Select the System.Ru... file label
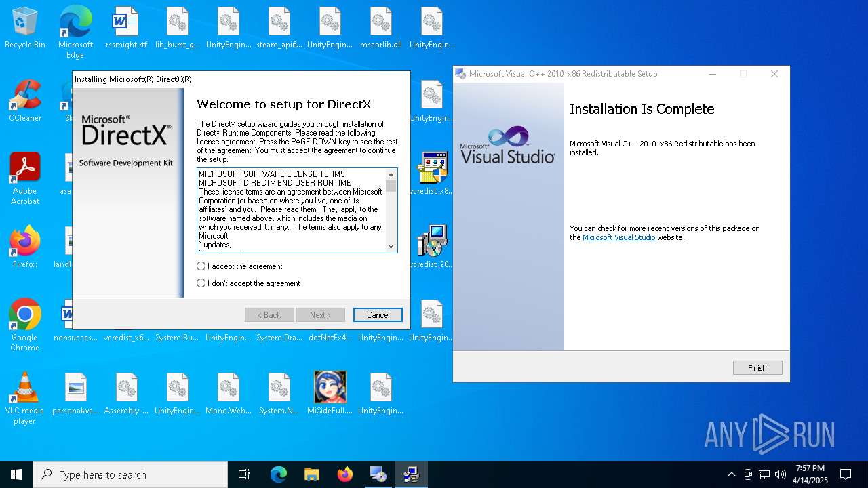Viewport: 868px width, 488px height. 177,338
